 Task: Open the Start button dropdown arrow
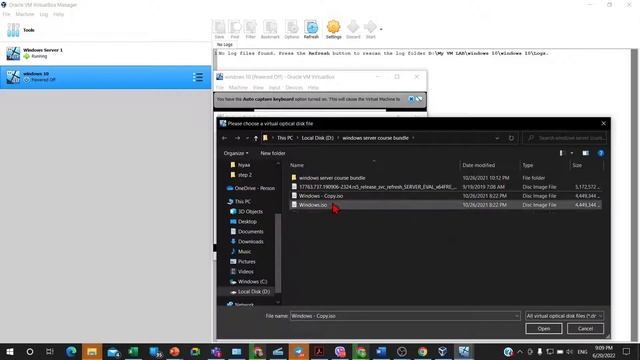coord(381,29)
